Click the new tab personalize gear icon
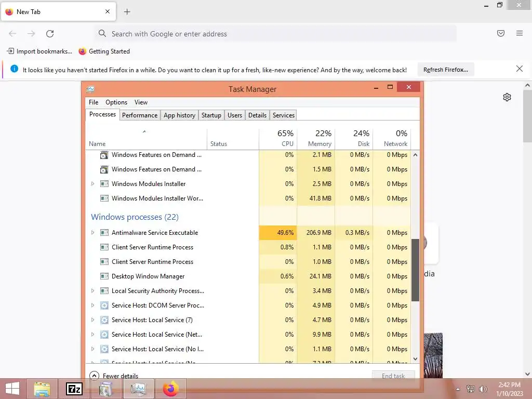 coord(507,97)
